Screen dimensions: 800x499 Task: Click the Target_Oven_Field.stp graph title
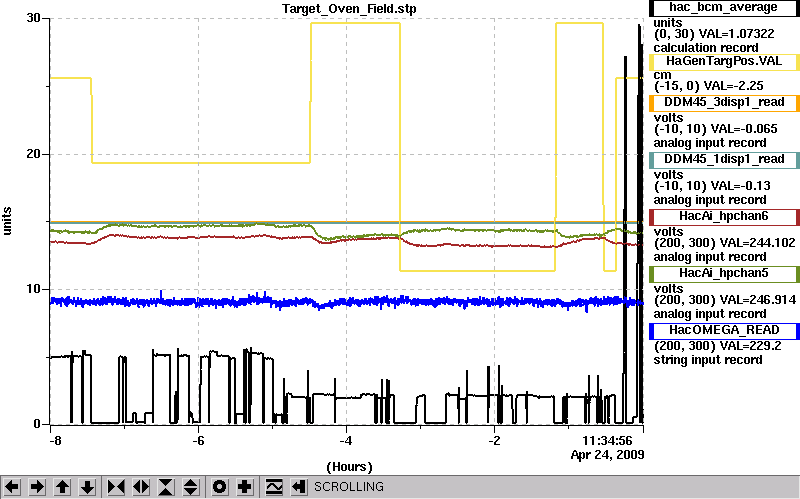click(x=349, y=9)
